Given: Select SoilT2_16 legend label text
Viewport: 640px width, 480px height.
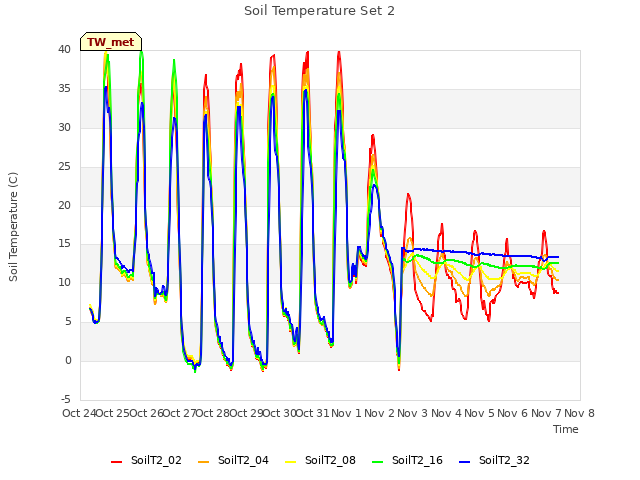Looking at the screenshot, I should (417, 461).
